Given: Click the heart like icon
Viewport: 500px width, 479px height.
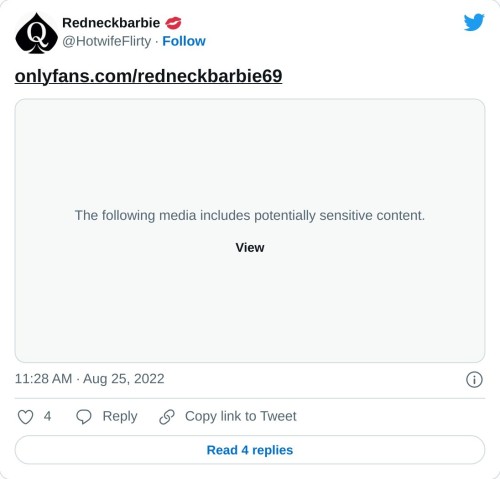Looking at the screenshot, I should click(25, 417).
